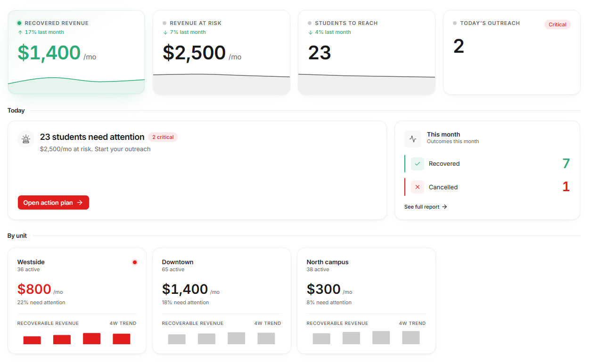Viewport: 591px width, 364px height.
Task: Click the 36 active label
Action: point(29,270)
